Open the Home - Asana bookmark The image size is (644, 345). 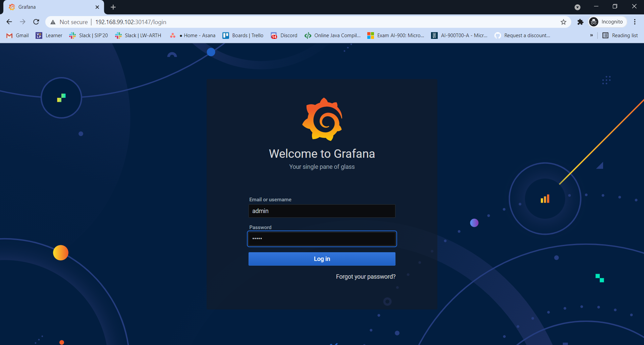pyautogui.click(x=193, y=35)
